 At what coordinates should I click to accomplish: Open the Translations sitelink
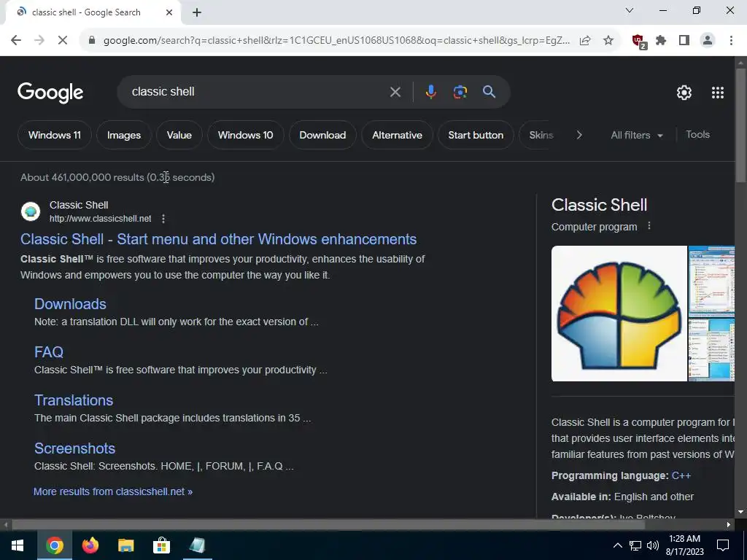[74, 400]
